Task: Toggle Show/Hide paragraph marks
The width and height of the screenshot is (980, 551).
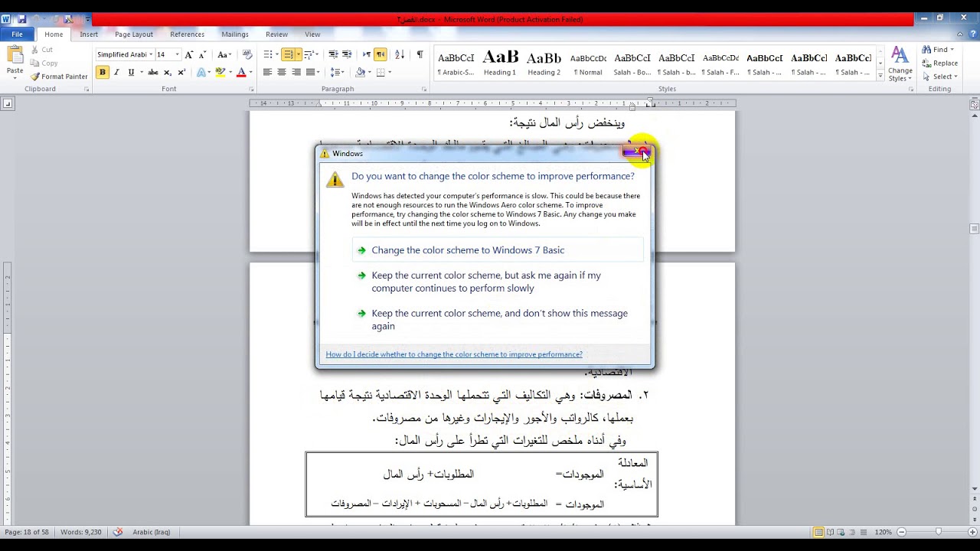Action: coord(420,54)
